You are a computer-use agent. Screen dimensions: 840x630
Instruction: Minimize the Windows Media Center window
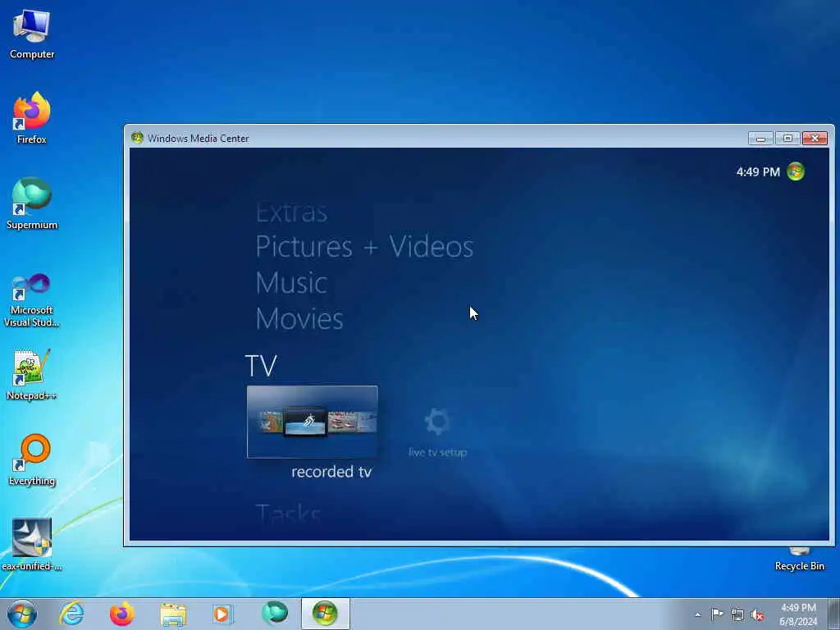(x=760, y=138)
